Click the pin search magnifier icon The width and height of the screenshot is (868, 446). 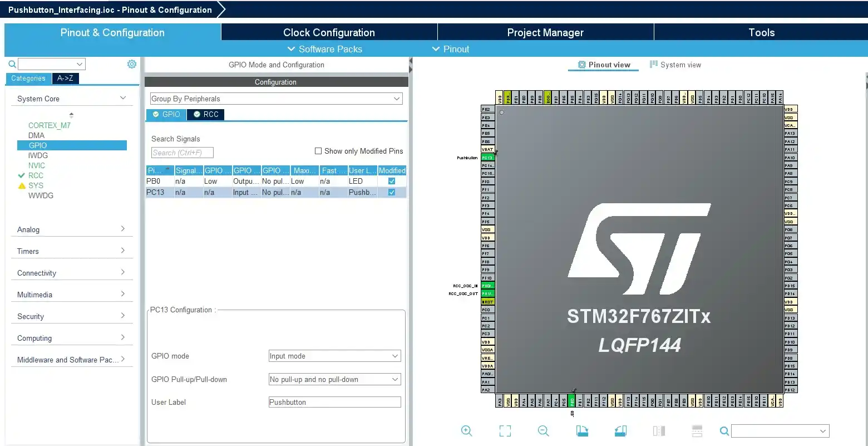724,431
